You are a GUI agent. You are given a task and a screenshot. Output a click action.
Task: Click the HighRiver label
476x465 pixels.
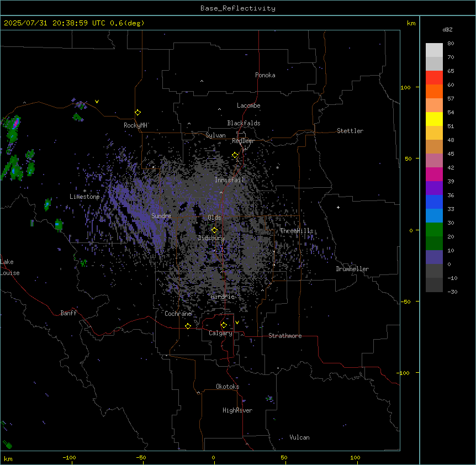pyautogui.click(x=237, y=410)
